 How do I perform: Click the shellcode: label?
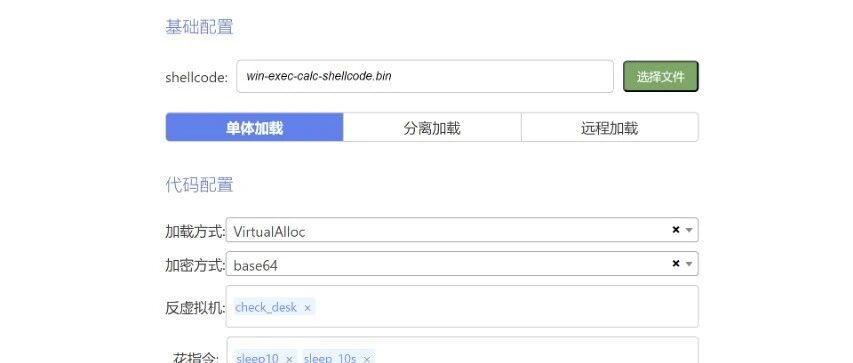coord(196,77)
